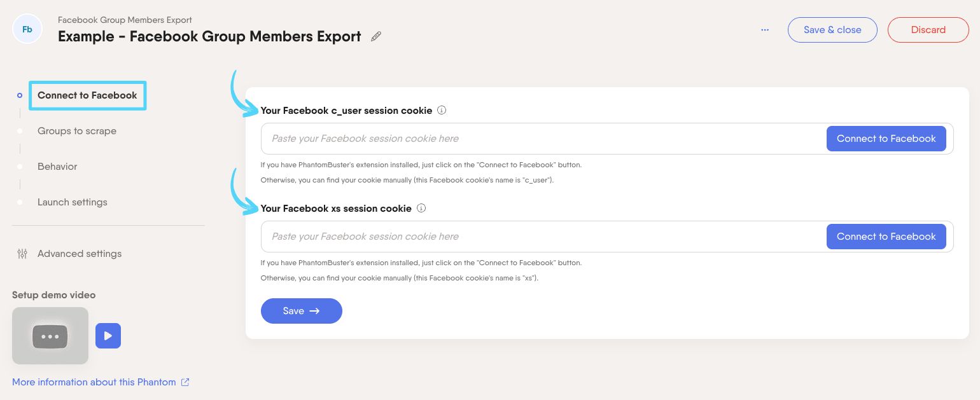This screenshot has width=980, height=400.
Task: Click the Save & close button
Action: click(832, 30)
